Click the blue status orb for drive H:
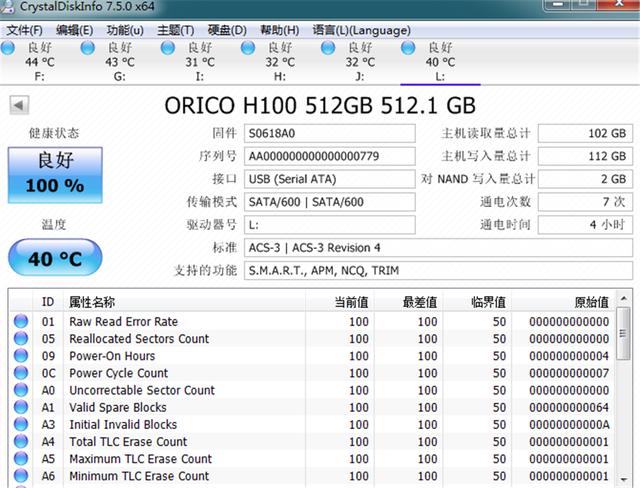 coord(248,48)
